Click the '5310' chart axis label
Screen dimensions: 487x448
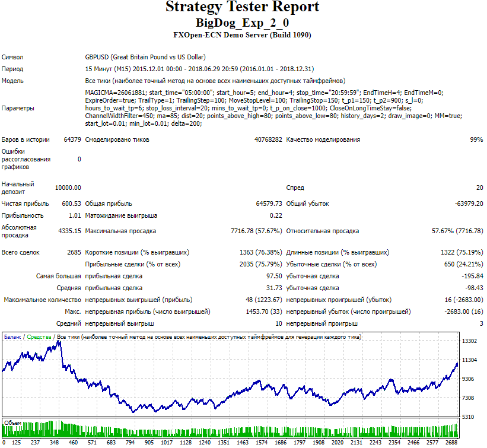[469, 417]
